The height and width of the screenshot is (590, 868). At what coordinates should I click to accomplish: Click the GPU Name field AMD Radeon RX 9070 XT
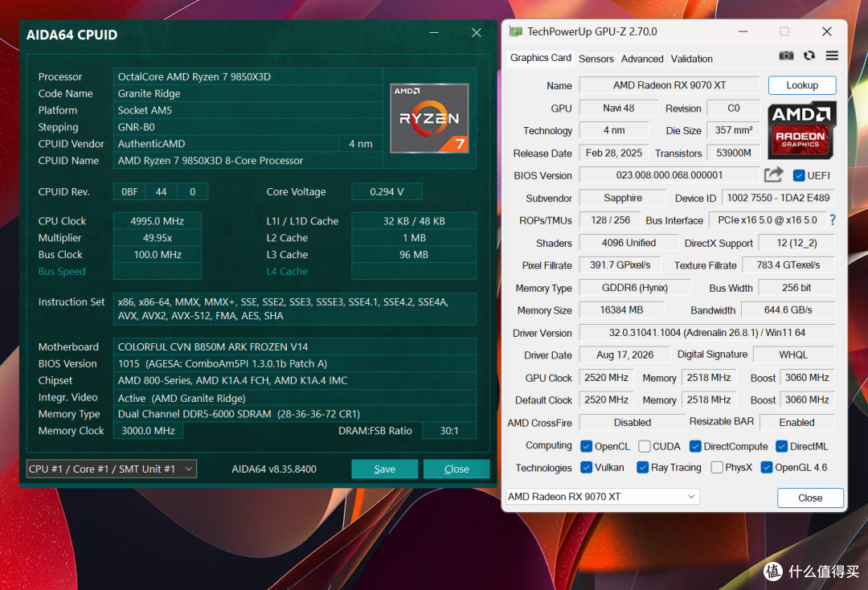tap(669, 85)
